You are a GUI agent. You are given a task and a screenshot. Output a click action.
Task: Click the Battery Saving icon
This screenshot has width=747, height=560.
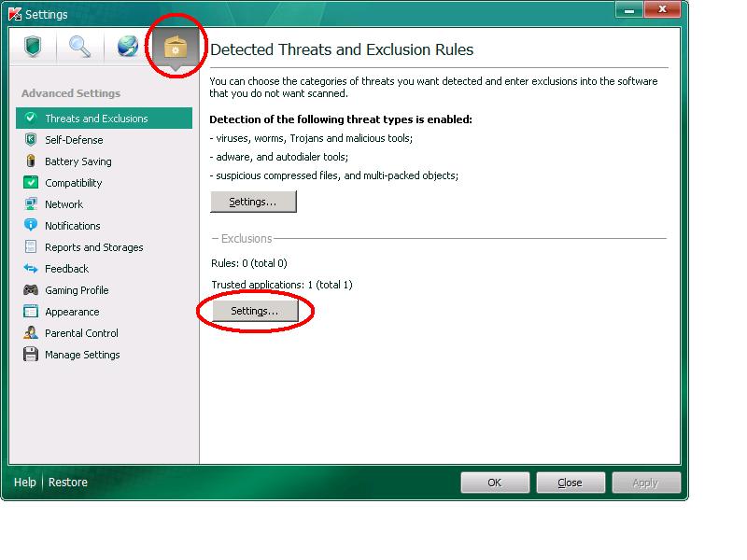[31, 161]
